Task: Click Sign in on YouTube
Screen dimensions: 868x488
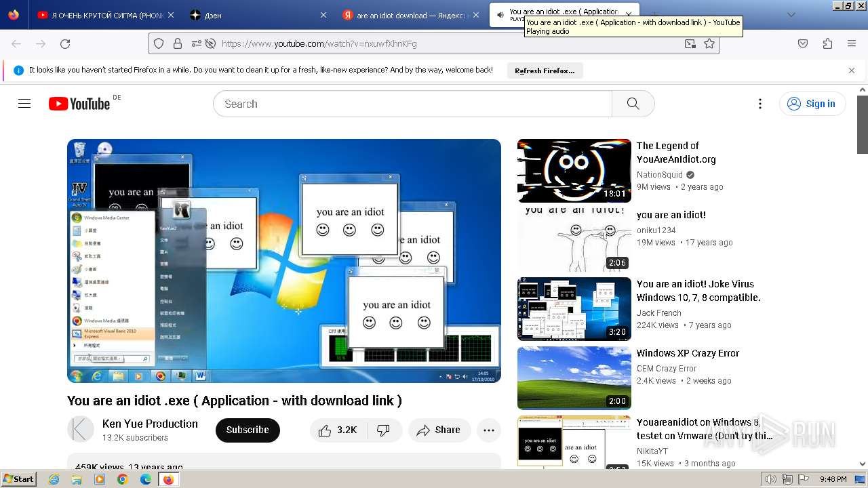Action: coord(812,104)
